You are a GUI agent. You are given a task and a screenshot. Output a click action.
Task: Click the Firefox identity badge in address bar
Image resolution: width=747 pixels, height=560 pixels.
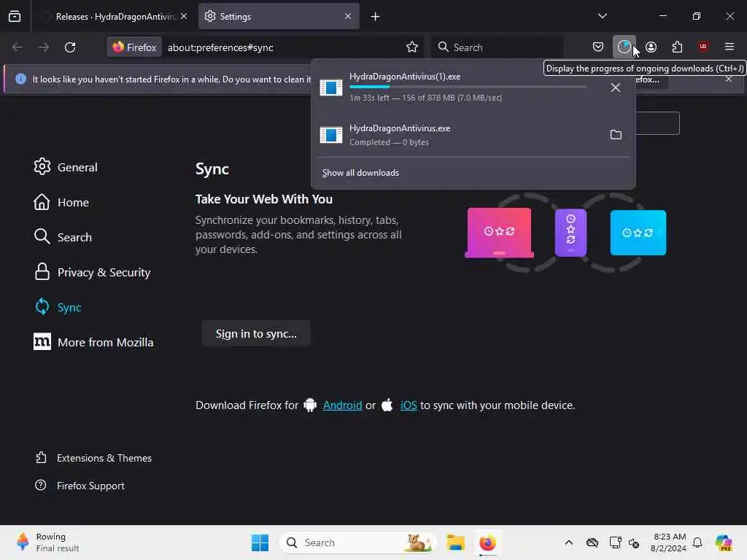(134, 47)
